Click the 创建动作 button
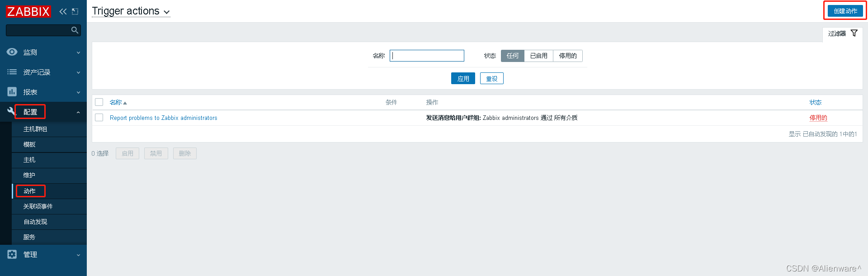 [845, 11]
